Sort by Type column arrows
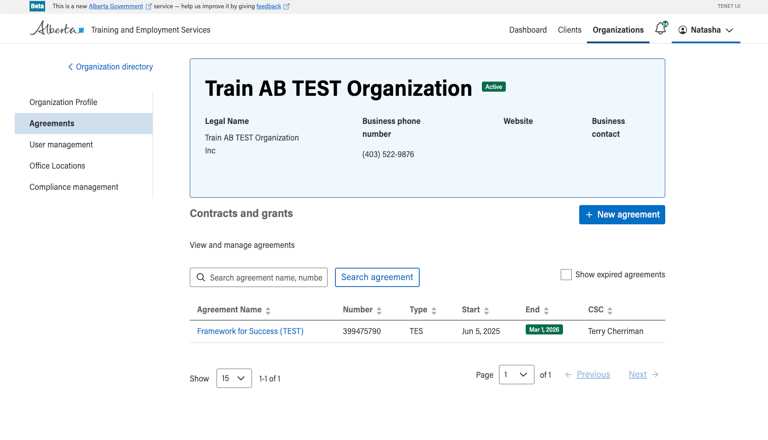768x440 pixels. [x=434, y=311]
